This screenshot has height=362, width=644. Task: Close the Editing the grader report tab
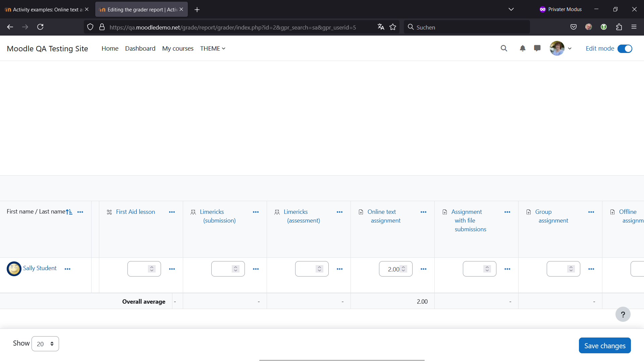pos(181,9)
